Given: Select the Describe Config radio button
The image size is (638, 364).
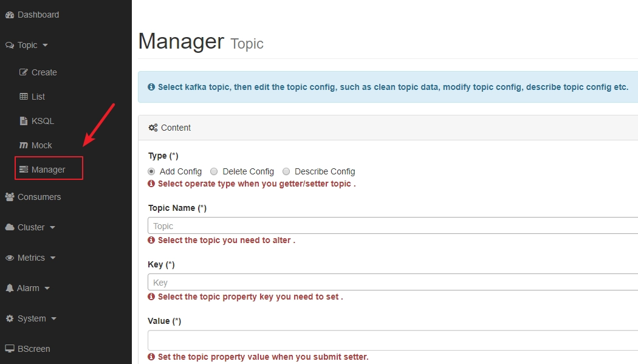Looking at the screenshot, I should click(x=286, y=171).
